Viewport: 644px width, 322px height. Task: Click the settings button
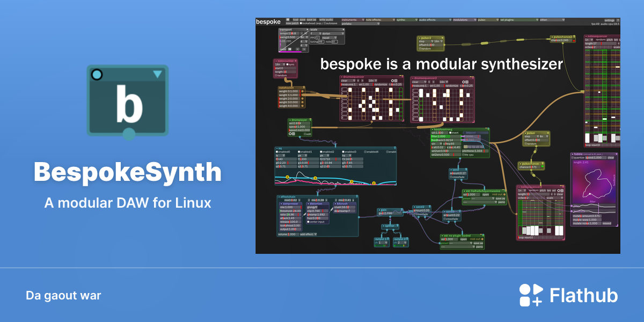(x=610, y=20)
